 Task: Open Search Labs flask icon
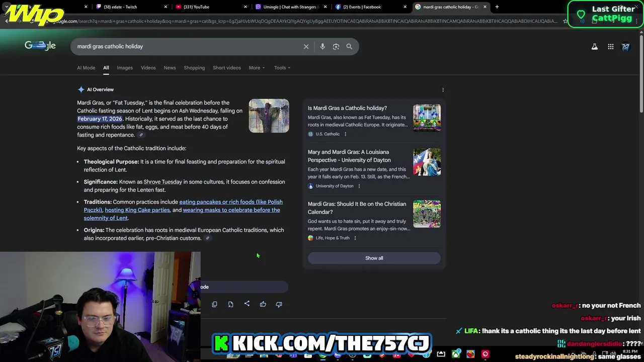594,47
